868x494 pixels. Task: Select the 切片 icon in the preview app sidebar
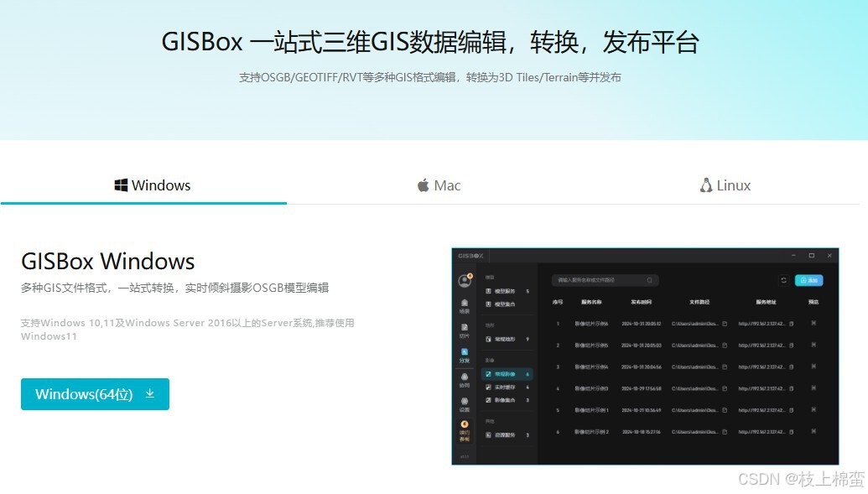coord(465,330)
